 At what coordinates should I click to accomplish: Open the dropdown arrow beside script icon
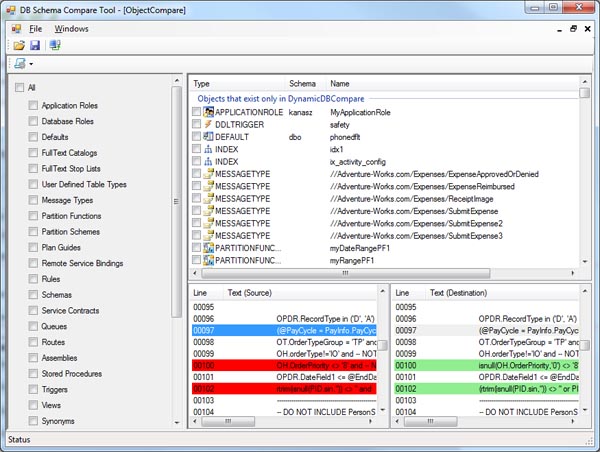31,66
